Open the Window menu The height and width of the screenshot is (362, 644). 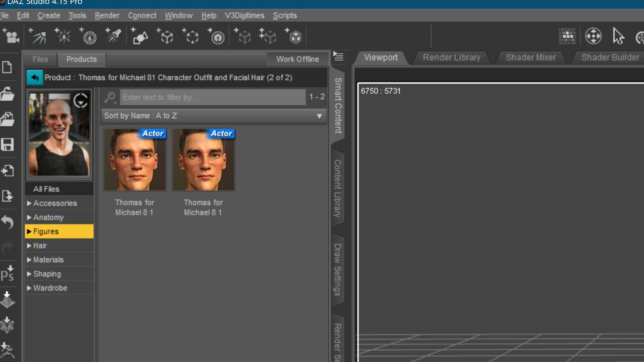[179, 15]
